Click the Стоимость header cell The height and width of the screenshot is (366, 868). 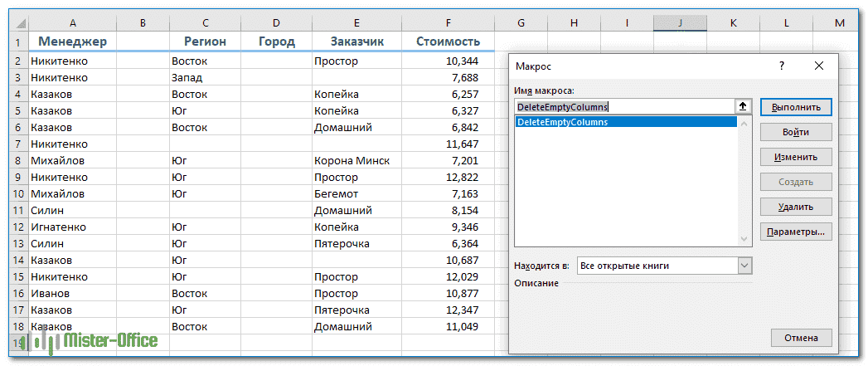[x=448, y=41]
